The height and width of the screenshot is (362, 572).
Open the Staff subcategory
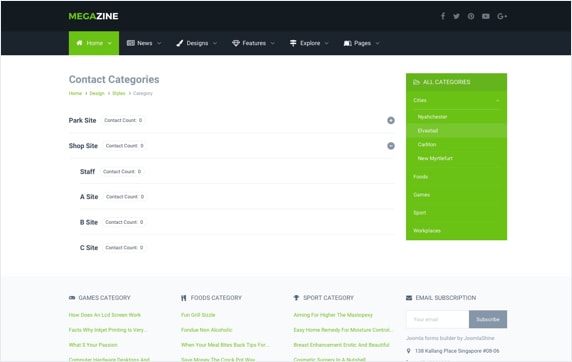(87, 172)
